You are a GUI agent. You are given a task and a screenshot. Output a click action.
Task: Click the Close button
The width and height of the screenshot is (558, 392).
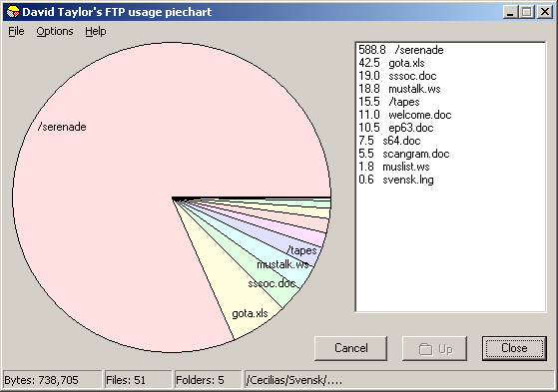point(514,348)
